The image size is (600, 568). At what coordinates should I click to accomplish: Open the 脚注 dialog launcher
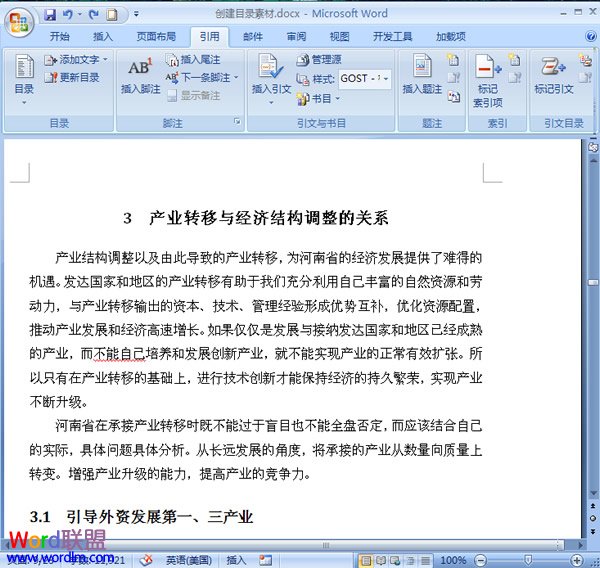237,122
